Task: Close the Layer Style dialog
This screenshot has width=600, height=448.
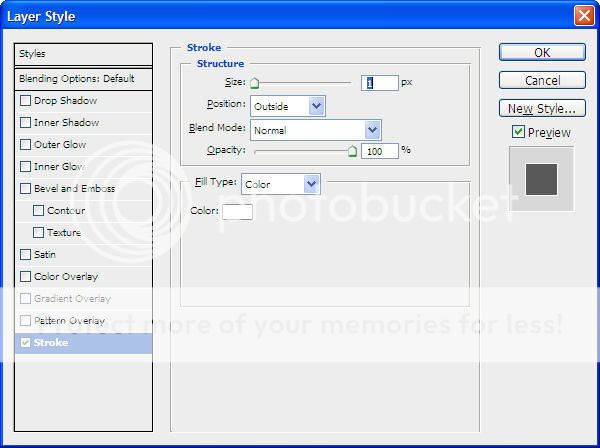Action: tap(583, 16)
